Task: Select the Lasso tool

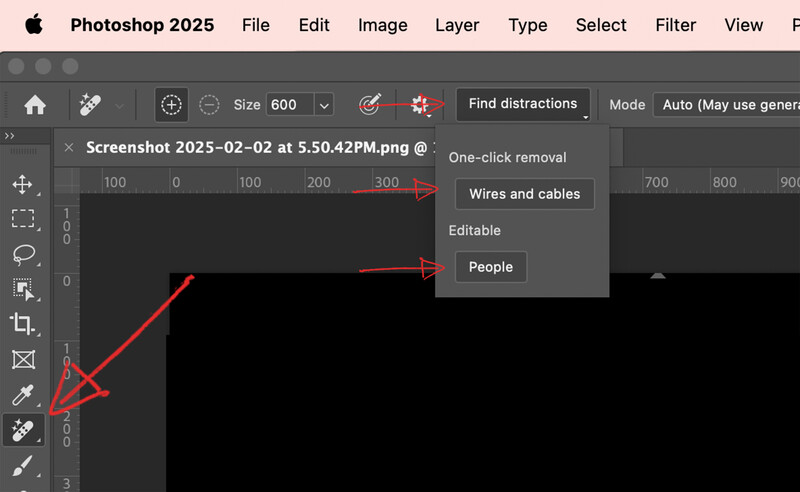Action: click(x=23, y=254)
